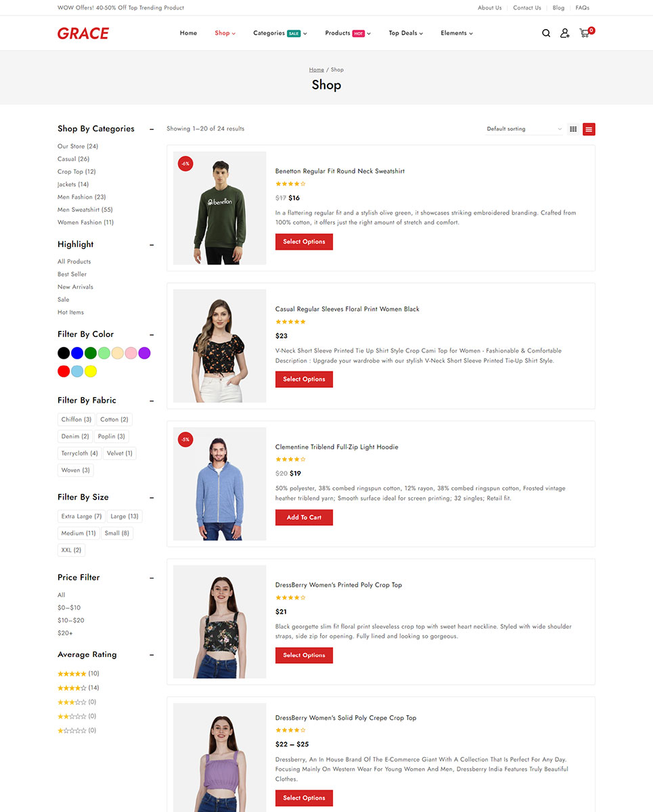Open the Top Deals menu
653x812 pixels.
(405, 33)
